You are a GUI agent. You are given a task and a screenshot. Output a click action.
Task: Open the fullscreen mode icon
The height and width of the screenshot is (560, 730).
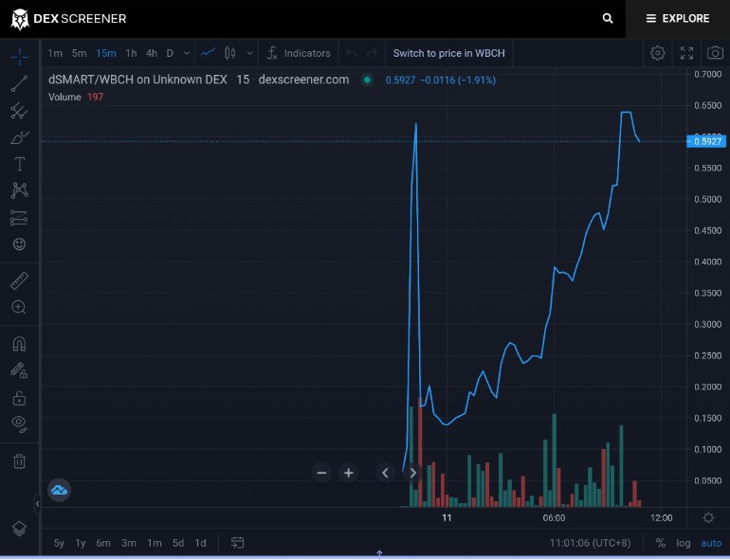686,53
